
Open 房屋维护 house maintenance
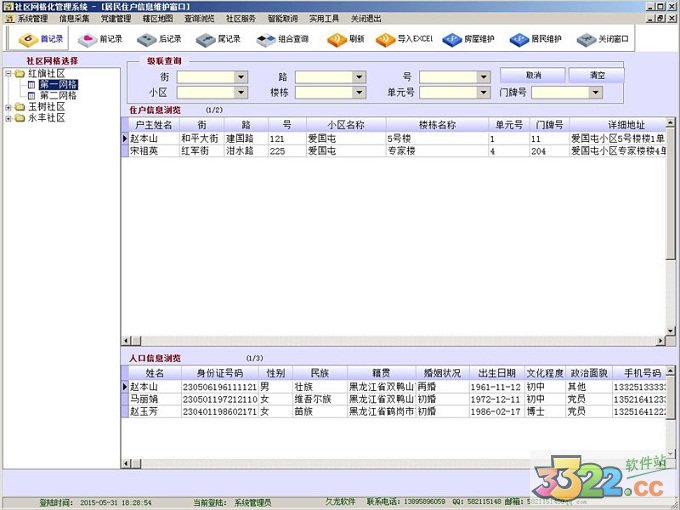[473, 40]
